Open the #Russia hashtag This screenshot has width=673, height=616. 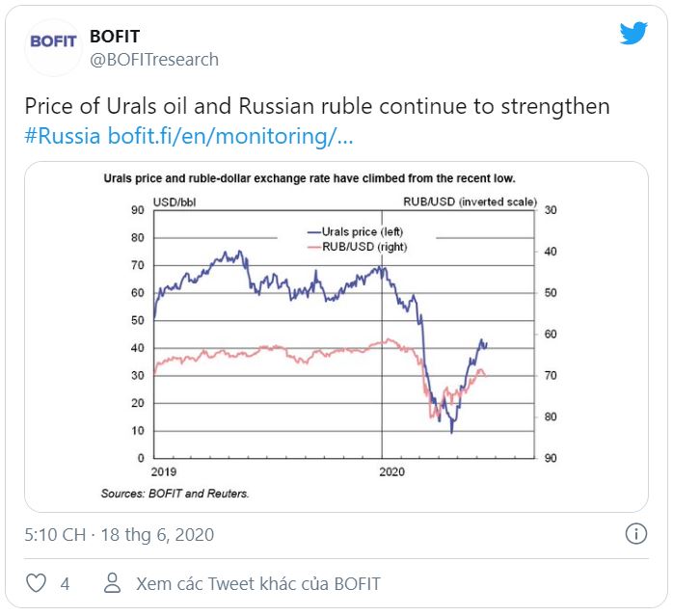(x=62, y=135)
